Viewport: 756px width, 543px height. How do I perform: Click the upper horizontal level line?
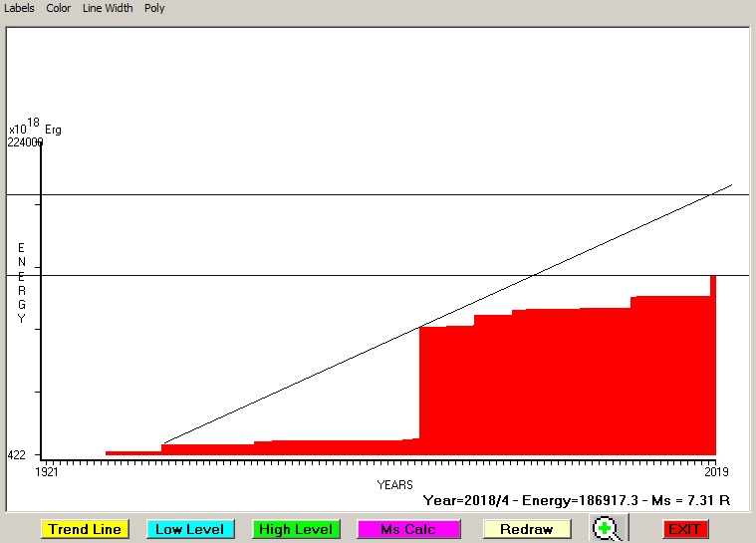299,194
